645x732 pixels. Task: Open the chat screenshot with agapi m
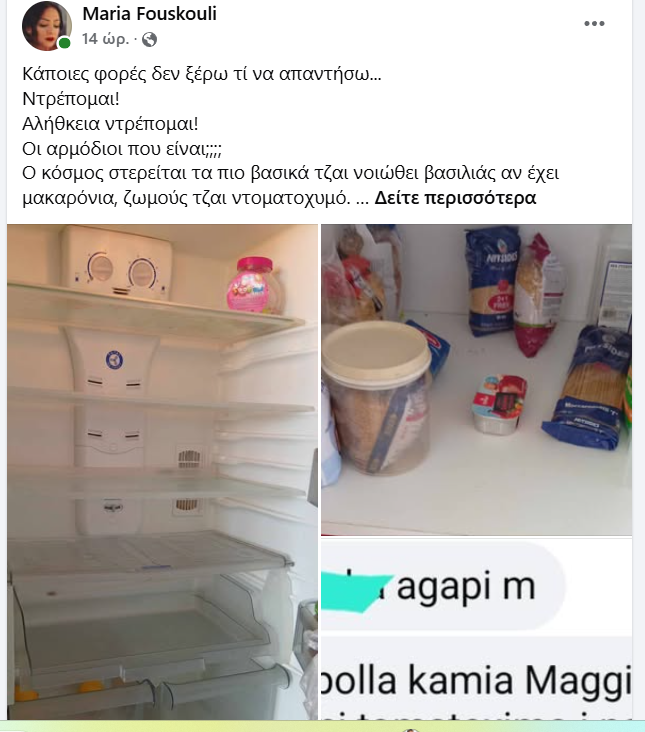click(x=477, y=629)
